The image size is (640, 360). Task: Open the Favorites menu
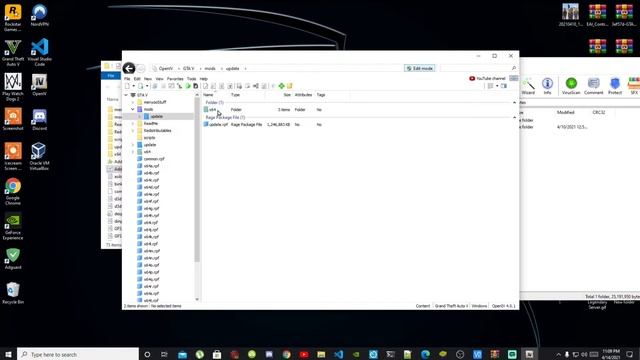coord(175,79)
